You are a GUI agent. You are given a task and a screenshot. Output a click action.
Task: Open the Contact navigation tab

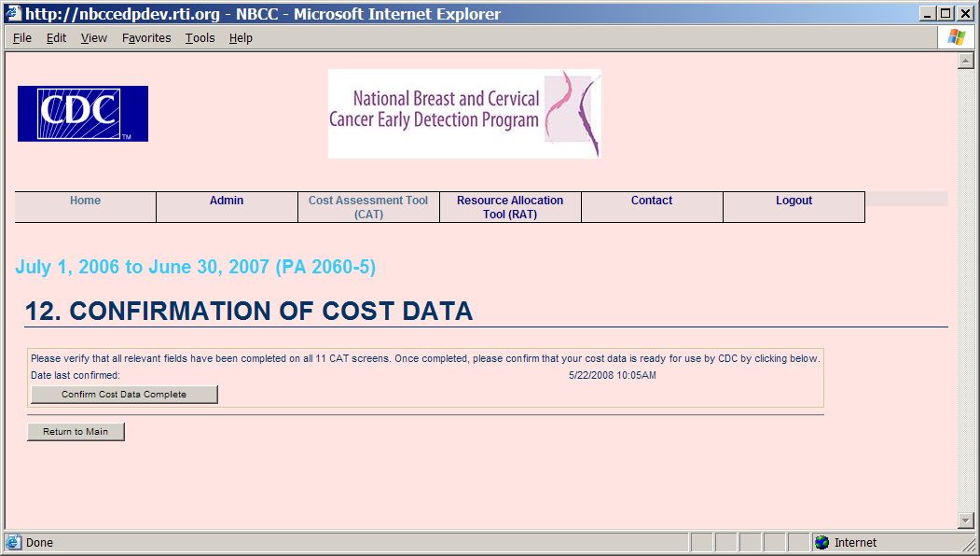(x=652, y=207)
